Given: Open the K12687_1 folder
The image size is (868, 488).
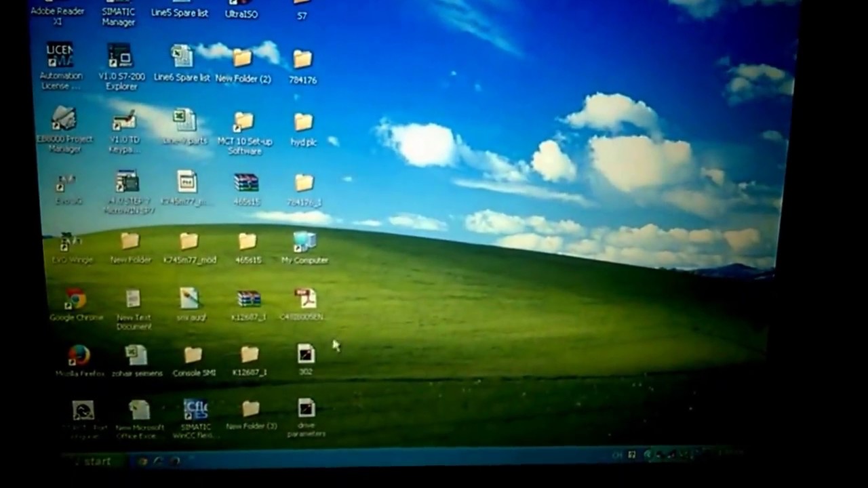Looking at the screenshot, I should [249, 362].
